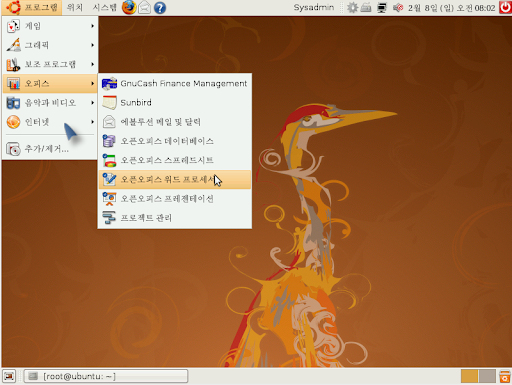This screenshot has width=512, height=385.
Task: Open the 프로그램 applications menu
Action: (32, 7)
